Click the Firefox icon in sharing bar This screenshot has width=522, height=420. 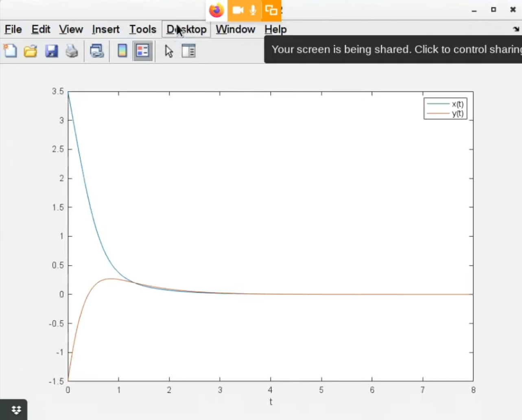pyautogui.click(x=216, y=10)
